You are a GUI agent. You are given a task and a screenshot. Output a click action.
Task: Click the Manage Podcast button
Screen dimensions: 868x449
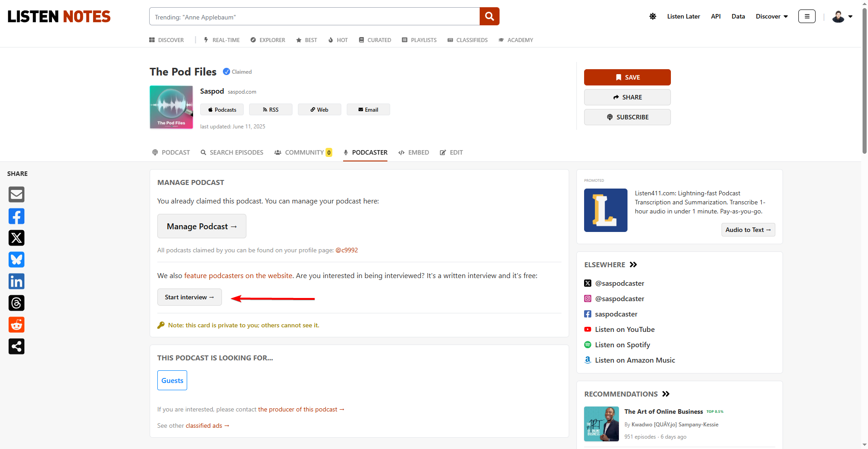coord(202,226)
